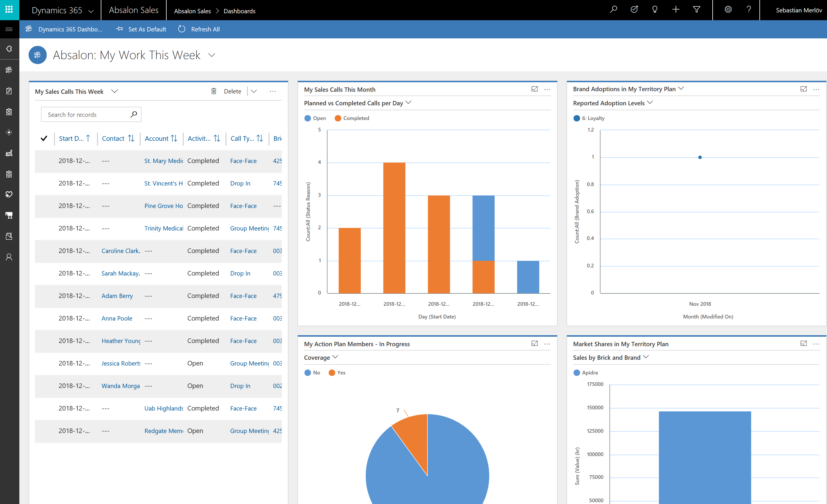Click the puzzle piece sidebar icon

coord(10,49)
